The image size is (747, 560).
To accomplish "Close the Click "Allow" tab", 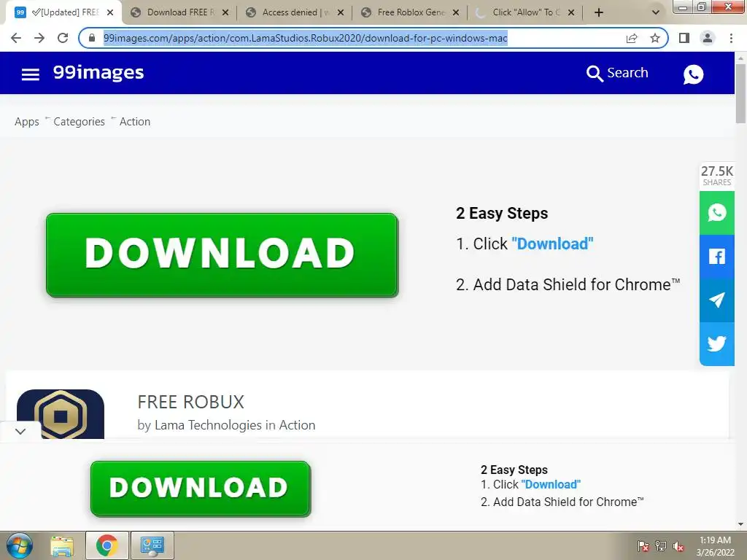I will click(571, 13).
